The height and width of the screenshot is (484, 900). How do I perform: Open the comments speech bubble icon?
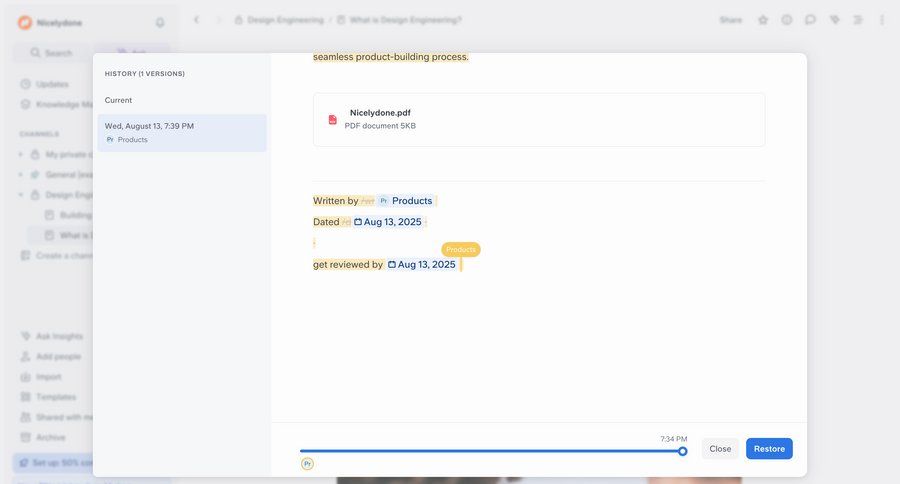pos(811,20)
